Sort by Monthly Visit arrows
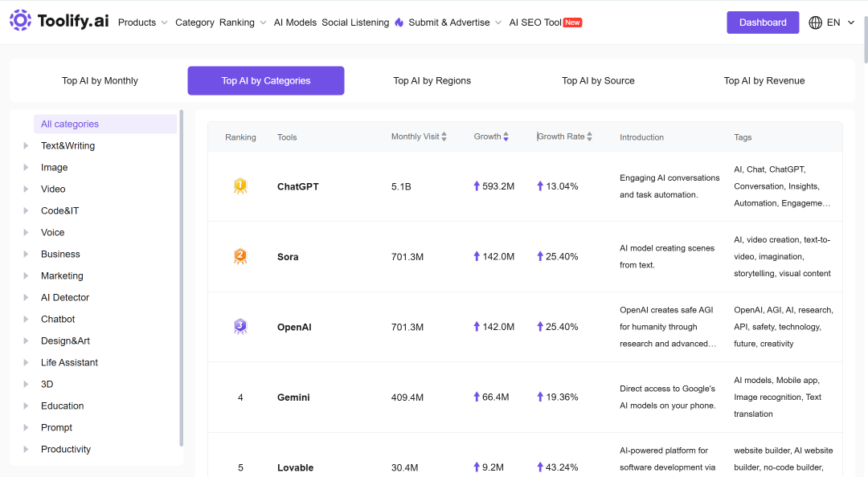 tap(444, 137)
